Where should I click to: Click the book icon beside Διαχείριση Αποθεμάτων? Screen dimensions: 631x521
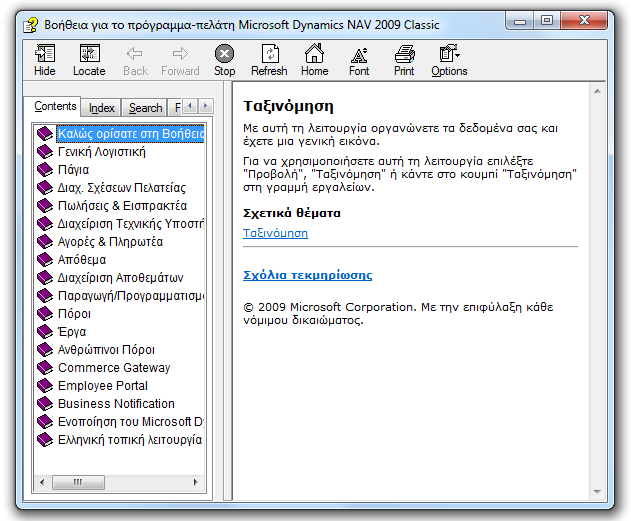(x=45, y=278)
